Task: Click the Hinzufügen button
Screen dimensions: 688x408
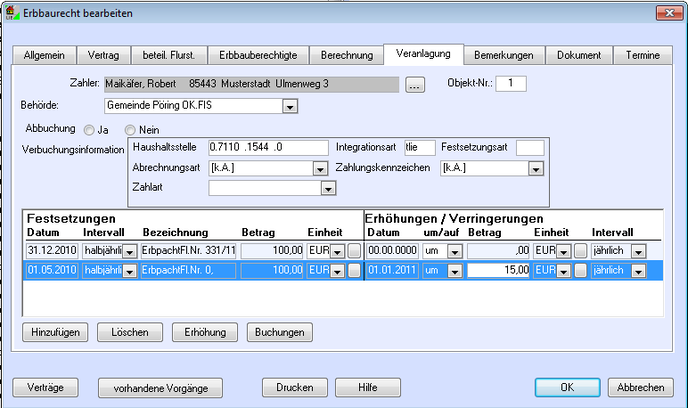Action: [56, 331]
